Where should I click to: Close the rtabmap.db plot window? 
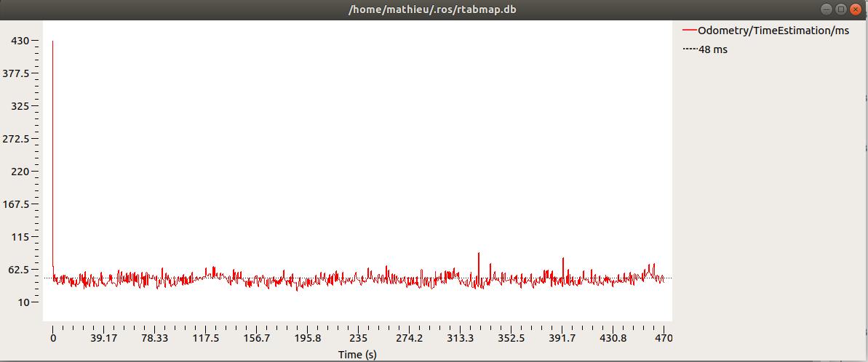coord(855,9)
